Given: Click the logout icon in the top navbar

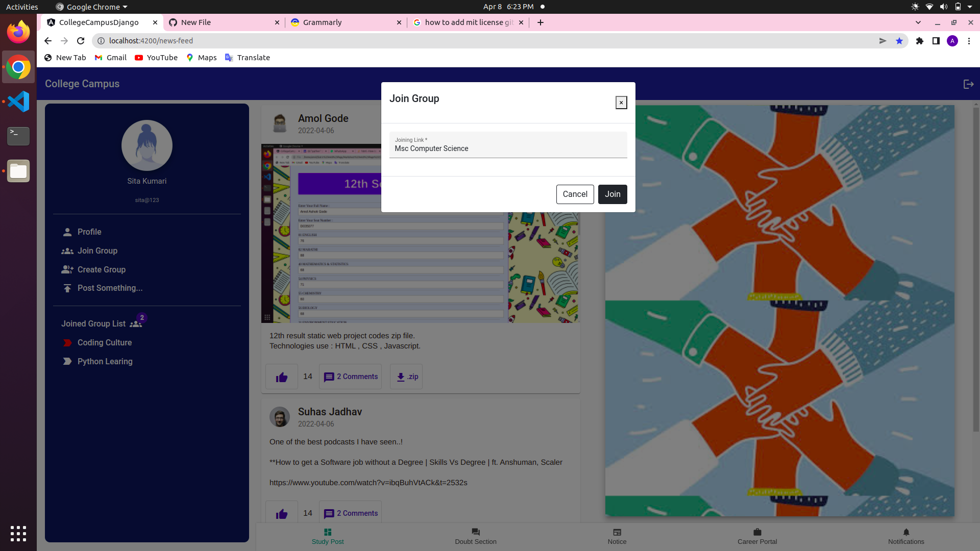Looking at the screenshot, I should (968, 84).
